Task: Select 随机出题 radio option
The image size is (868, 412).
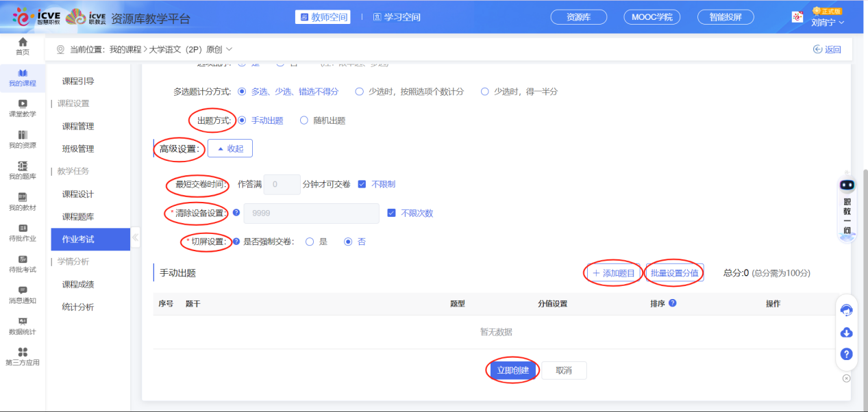Action: pyautogui.click(x=305, y=120)
